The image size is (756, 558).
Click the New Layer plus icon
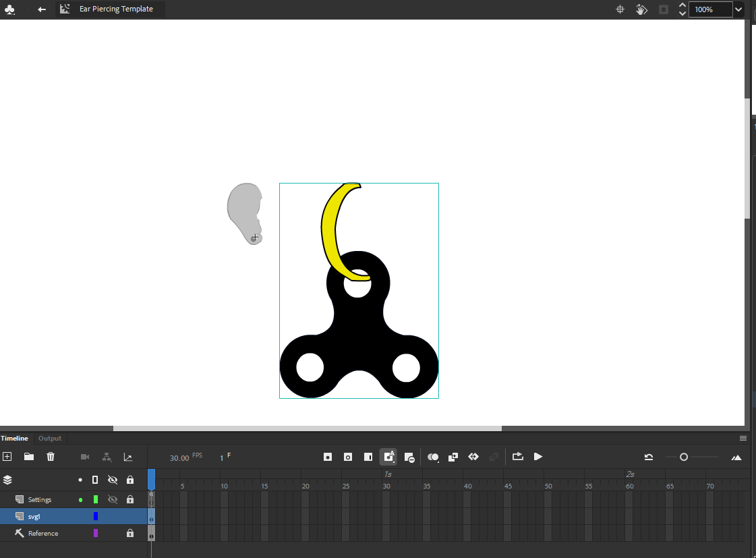tap(7, 457)
